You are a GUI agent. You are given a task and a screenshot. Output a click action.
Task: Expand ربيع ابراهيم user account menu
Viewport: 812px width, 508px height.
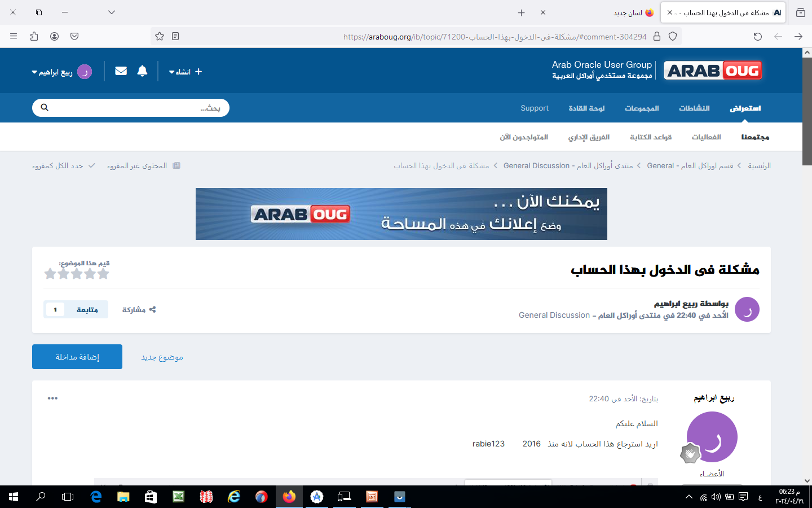61,72
